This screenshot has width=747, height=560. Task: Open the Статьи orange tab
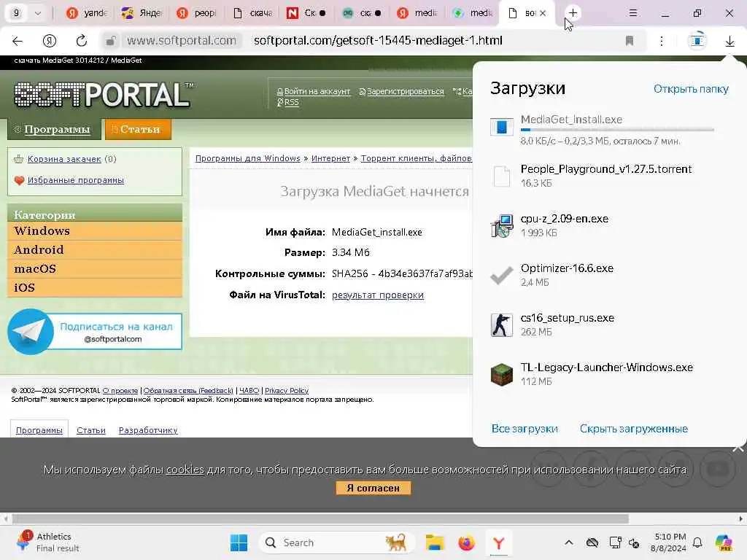(138, 129)
